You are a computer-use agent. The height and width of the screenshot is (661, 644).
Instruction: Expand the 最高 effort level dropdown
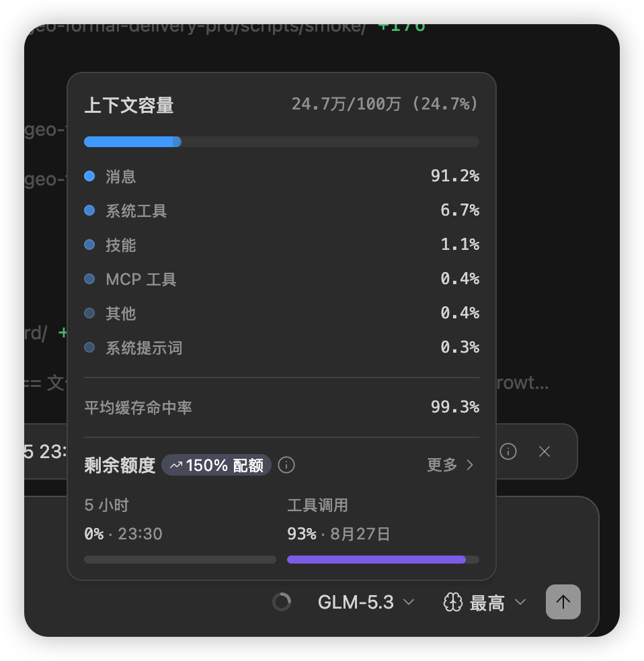pyautogui.click(x=497, y=603)
